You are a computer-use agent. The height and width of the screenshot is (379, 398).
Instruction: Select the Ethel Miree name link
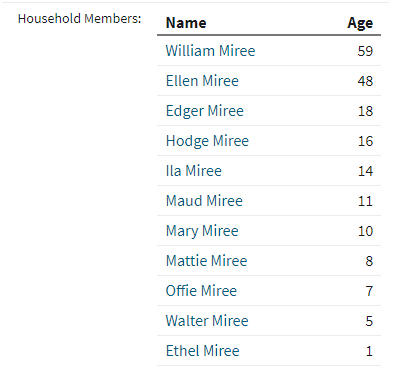coord(202,351)
